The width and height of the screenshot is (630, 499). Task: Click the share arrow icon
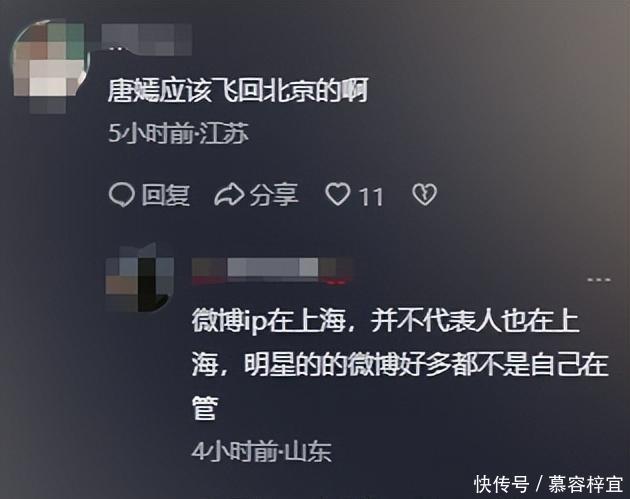click(x=229, y=195)
